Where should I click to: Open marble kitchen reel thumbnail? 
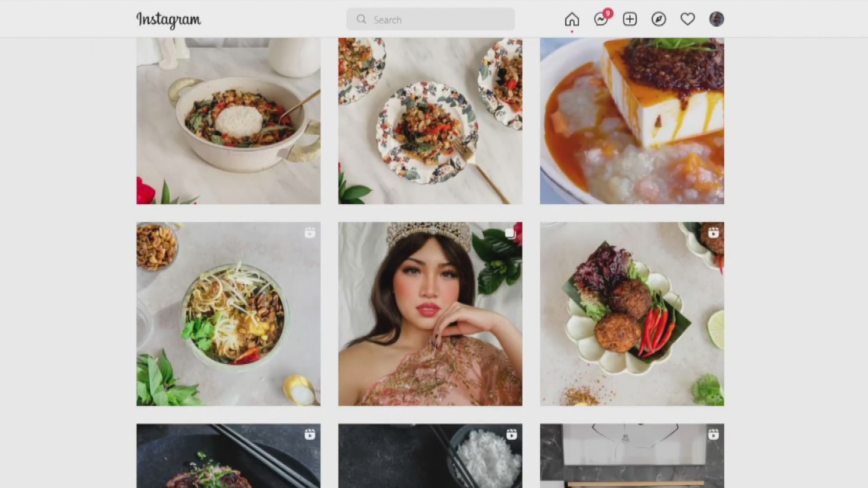pos(632,455)
